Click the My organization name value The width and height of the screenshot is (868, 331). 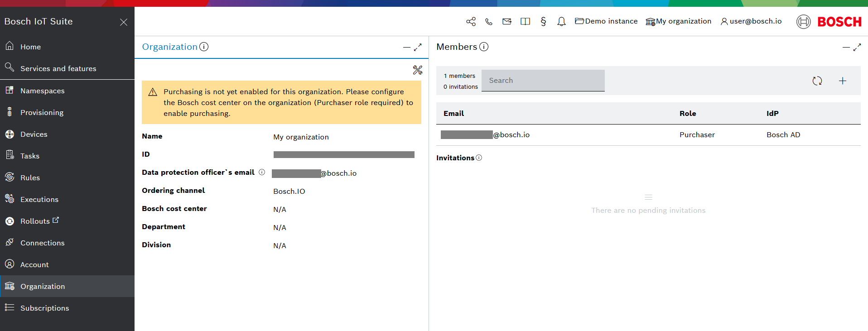301,137
